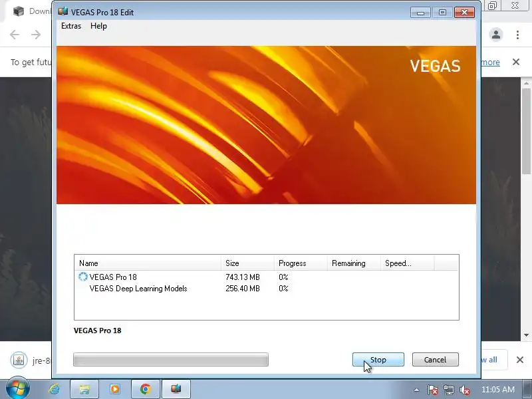Open Internet Explorer from the taskbar
Image resolution: width=532 pixels, height=399 pixels.
tap(54, 389)
